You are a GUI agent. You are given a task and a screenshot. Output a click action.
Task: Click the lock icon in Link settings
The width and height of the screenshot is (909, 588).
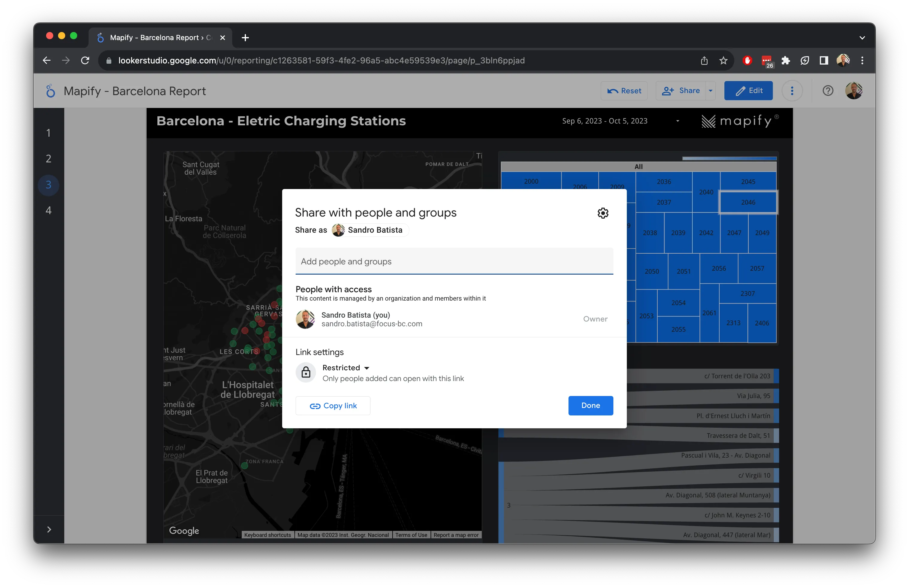(x=306, y=372)
